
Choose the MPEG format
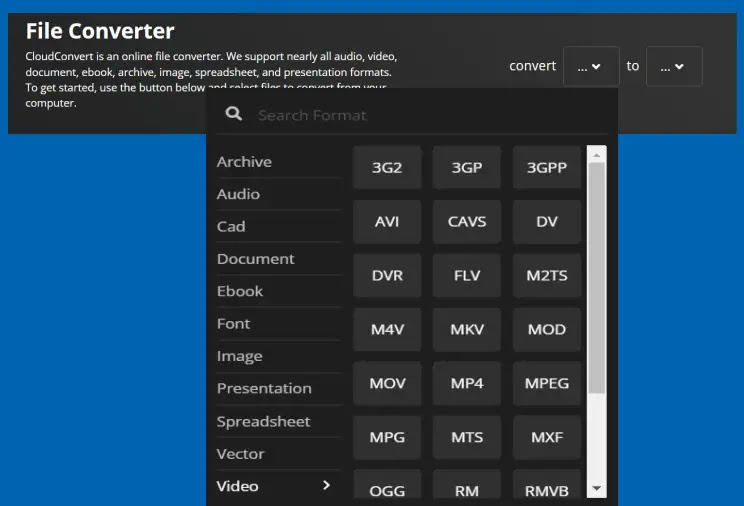tap(547, 383)
